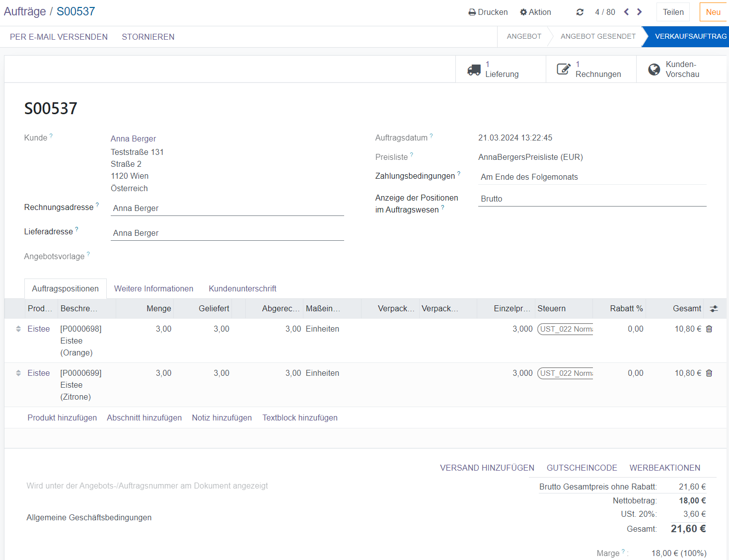Screen dimensions: 729x560
Task: Click the globe icon for Kunden-Vorschau
Action: click(x=654, y=70)
